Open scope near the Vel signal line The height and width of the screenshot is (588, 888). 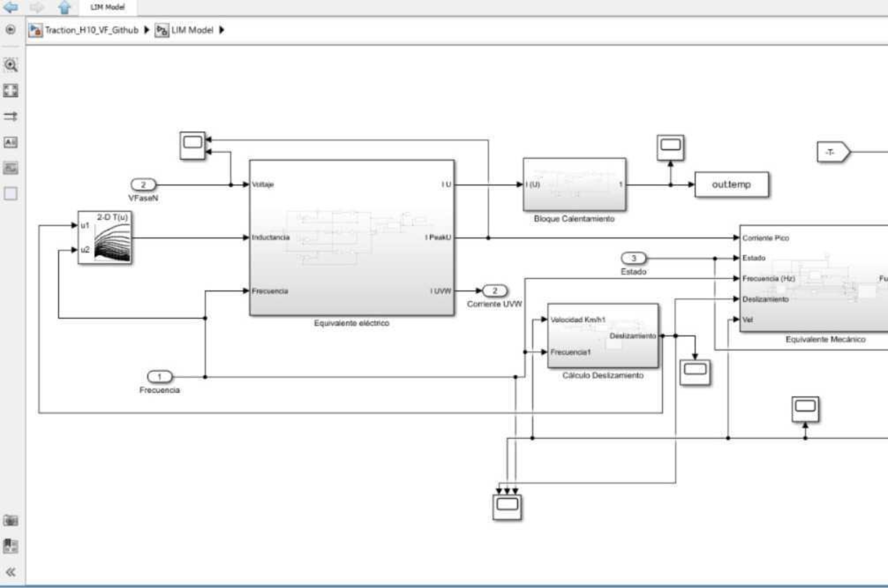click(x=805, y=409)
